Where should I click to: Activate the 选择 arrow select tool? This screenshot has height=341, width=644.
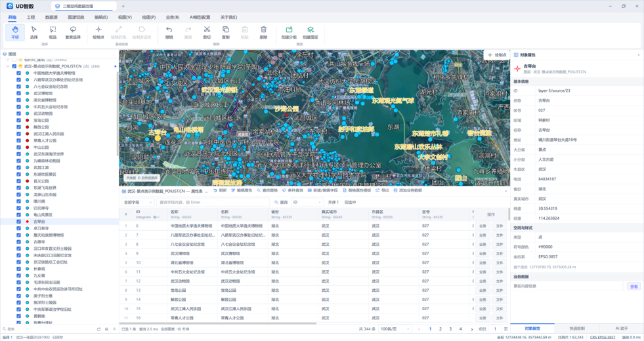[33, 32]
